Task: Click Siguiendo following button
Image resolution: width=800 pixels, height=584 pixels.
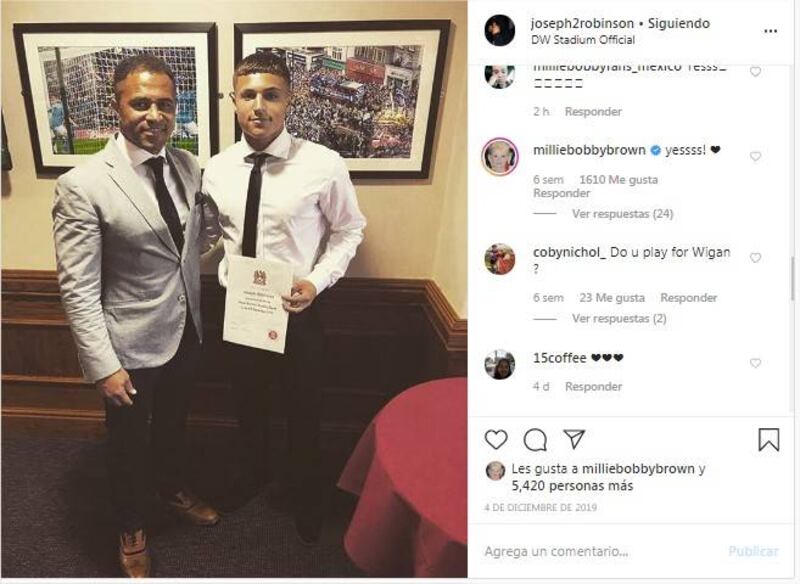Action: (x=679, y=23)
